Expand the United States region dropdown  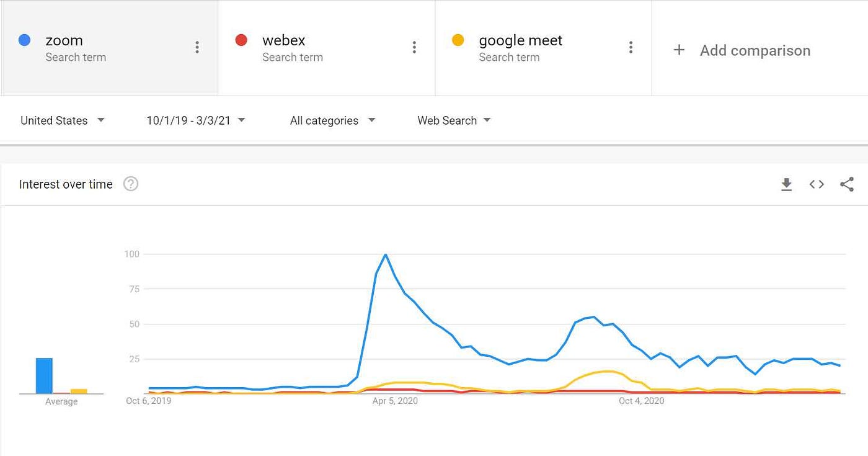pyautogui.click(x=62, y=120)
